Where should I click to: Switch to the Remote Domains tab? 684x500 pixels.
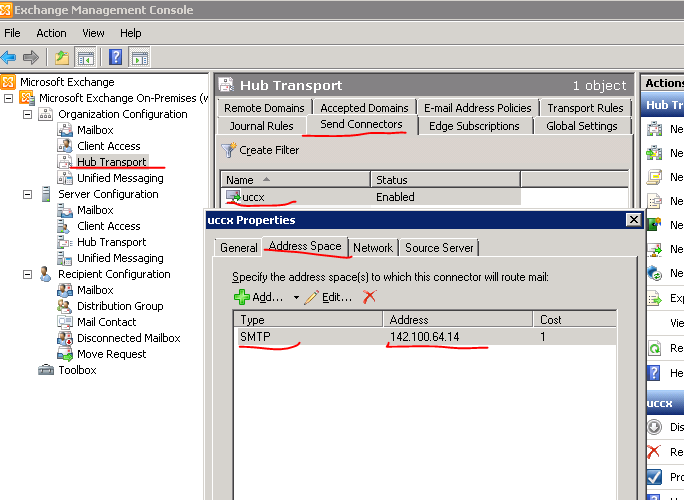(x=264, y=108)
